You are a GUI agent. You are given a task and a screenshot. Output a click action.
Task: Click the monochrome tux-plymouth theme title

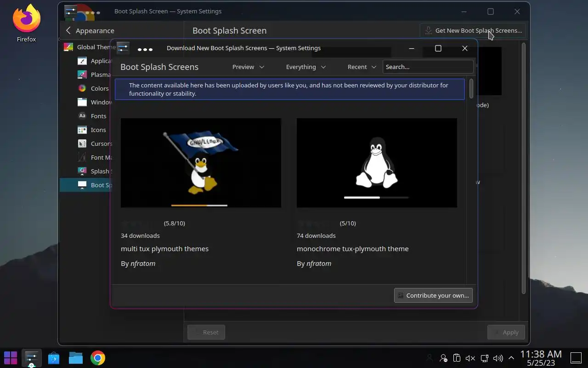coord(352,248)
